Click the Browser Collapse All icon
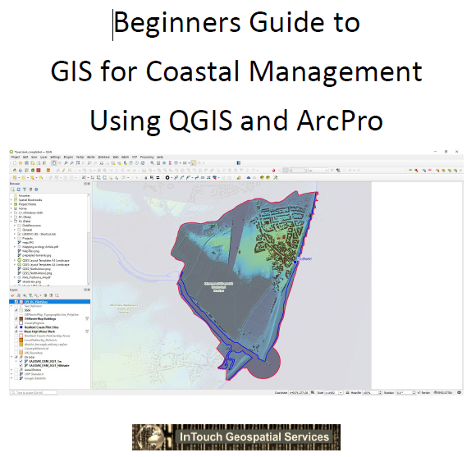This screenshot has height=457, width=476. click(30, 190)
